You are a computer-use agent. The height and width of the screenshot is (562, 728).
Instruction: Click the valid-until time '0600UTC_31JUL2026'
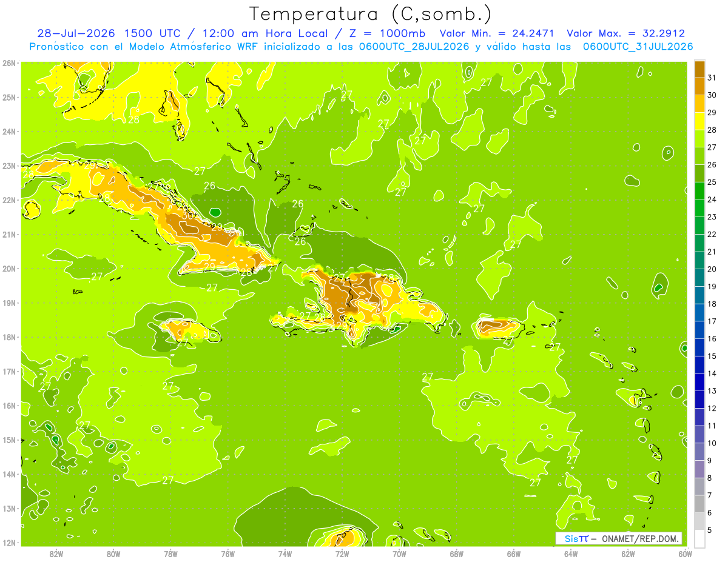pyautogui.click(x=638, y=47)
